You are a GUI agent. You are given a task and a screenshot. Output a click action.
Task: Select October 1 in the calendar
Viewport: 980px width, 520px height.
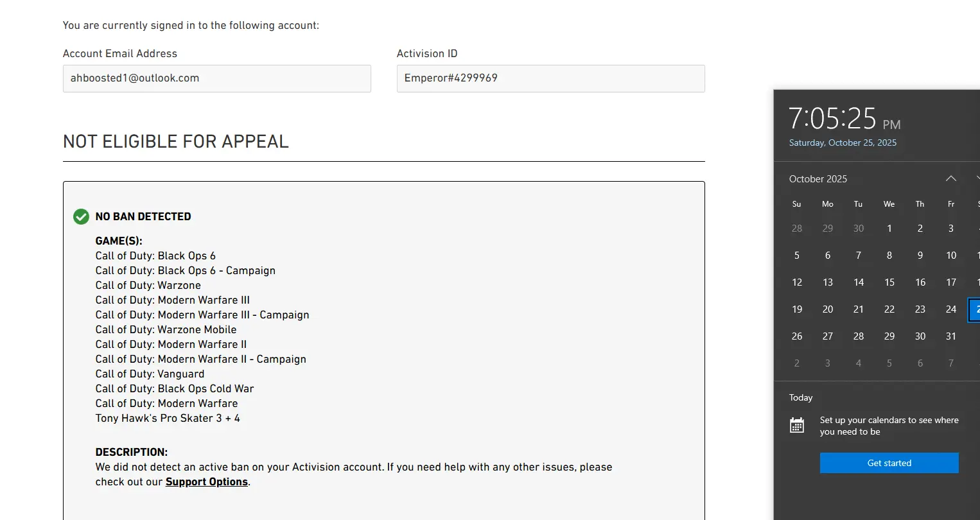(889, 228)
